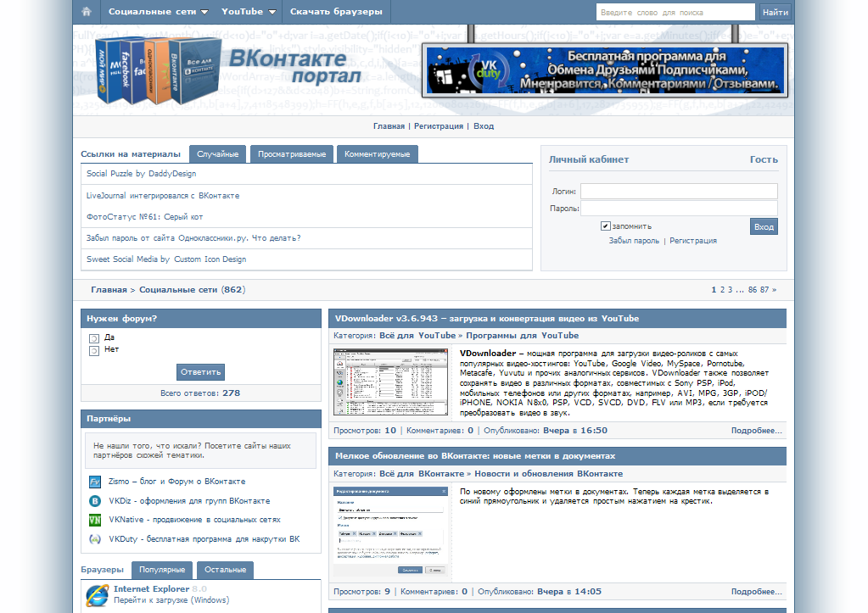This screenshot has height=613, width=868.
Task: Open the VKDiz partner icon
Action: [95, 501]
